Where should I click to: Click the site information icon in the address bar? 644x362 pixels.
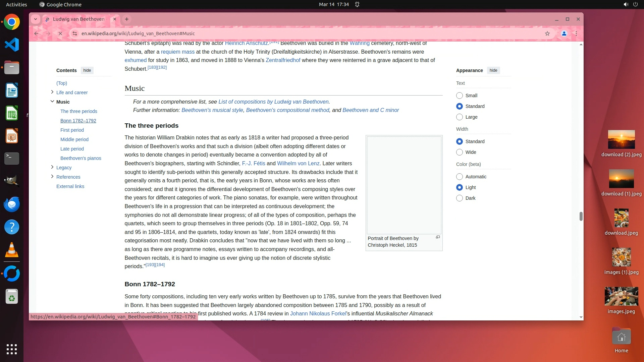point(75,34)
